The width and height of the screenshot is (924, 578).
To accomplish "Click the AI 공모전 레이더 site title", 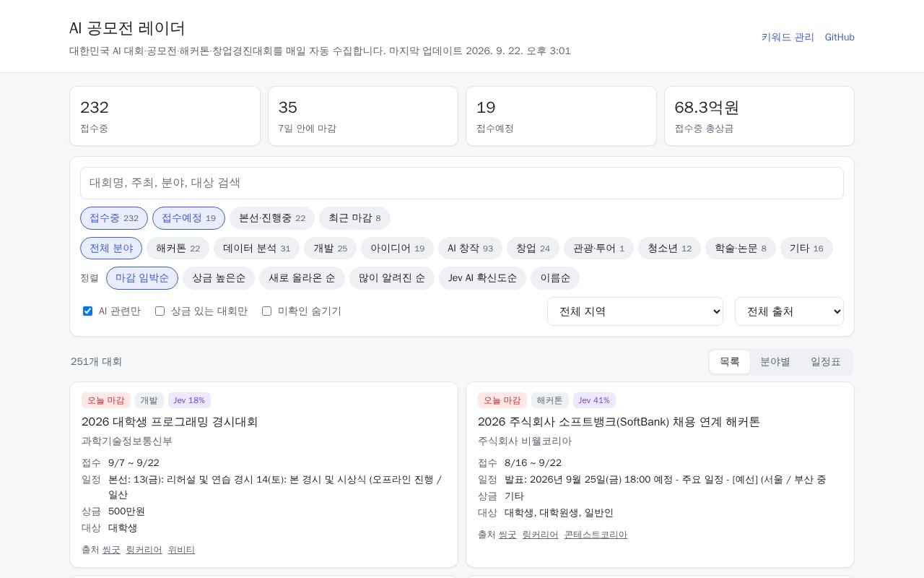I will 127,28.
